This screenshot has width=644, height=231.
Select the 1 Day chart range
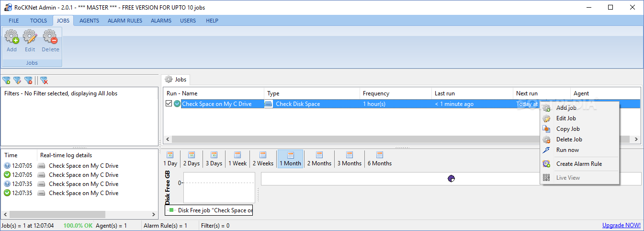(170, 159)
